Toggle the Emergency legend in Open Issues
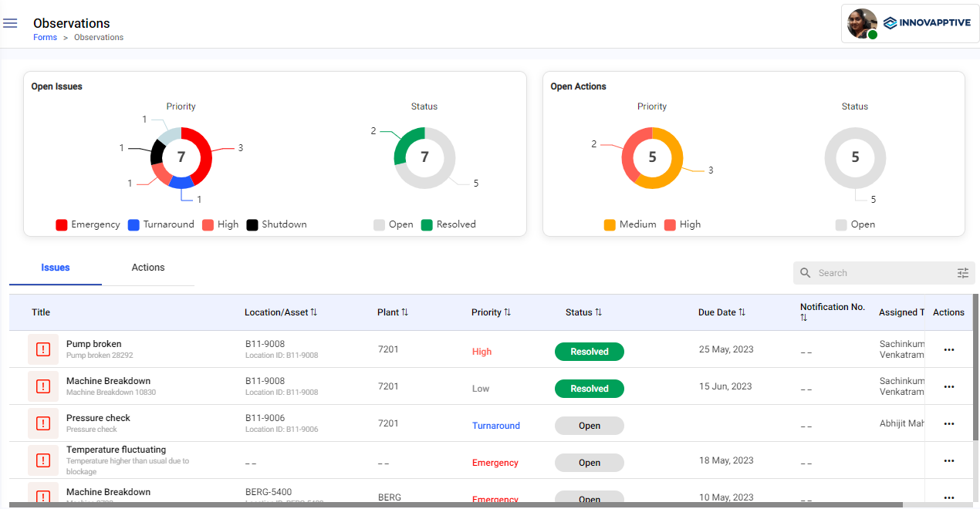This screenshot has width=980, height=509. (88, 225)
